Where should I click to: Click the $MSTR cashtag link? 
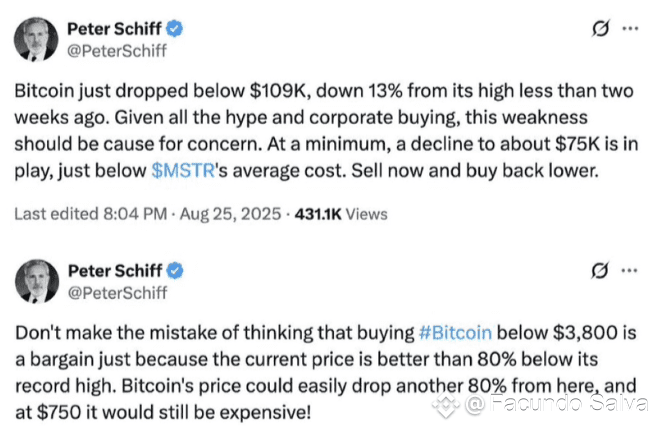click(x=183, y=171)
